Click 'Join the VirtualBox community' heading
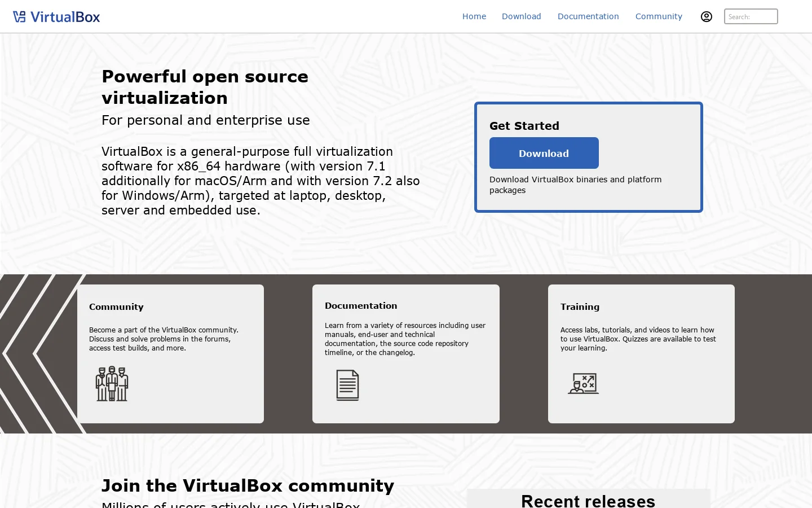Viewport: 812px width, 508px height. 248,485
